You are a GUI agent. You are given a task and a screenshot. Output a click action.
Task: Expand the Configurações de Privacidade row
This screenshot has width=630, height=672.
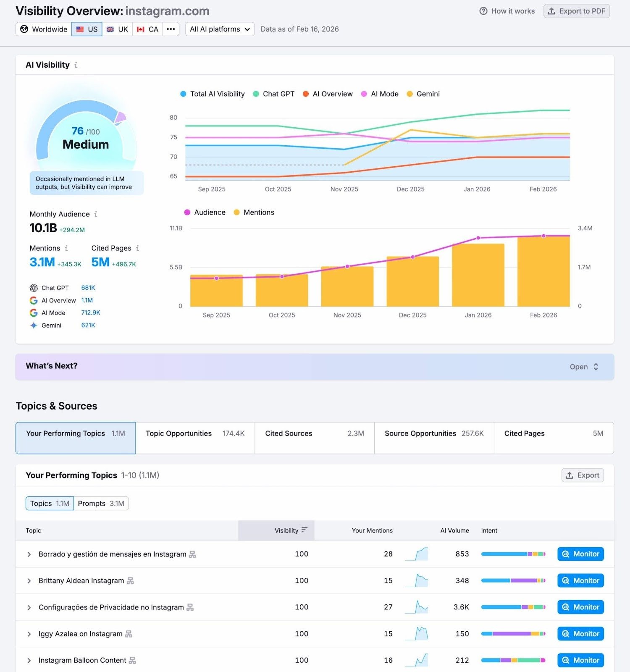click(29, 607)
